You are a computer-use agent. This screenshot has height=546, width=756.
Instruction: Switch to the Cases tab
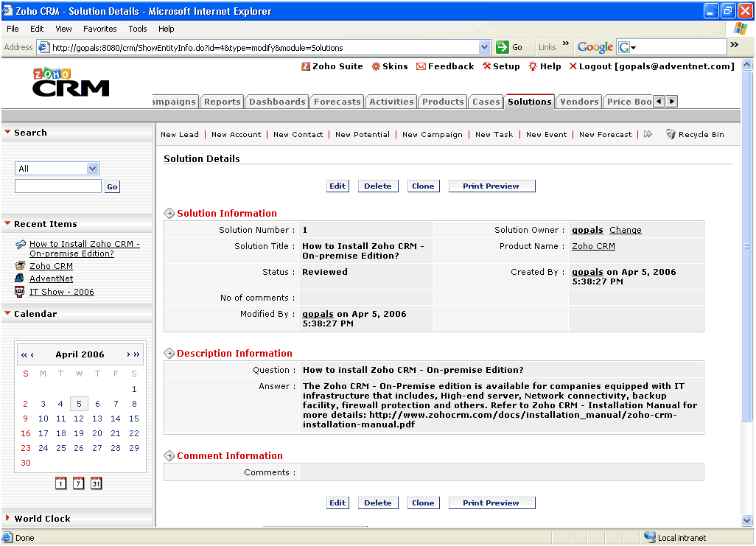(486, 102)
